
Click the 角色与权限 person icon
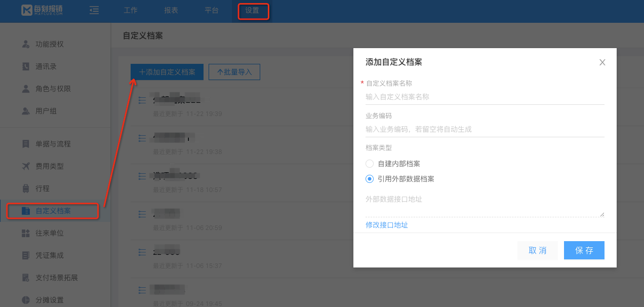26,89
